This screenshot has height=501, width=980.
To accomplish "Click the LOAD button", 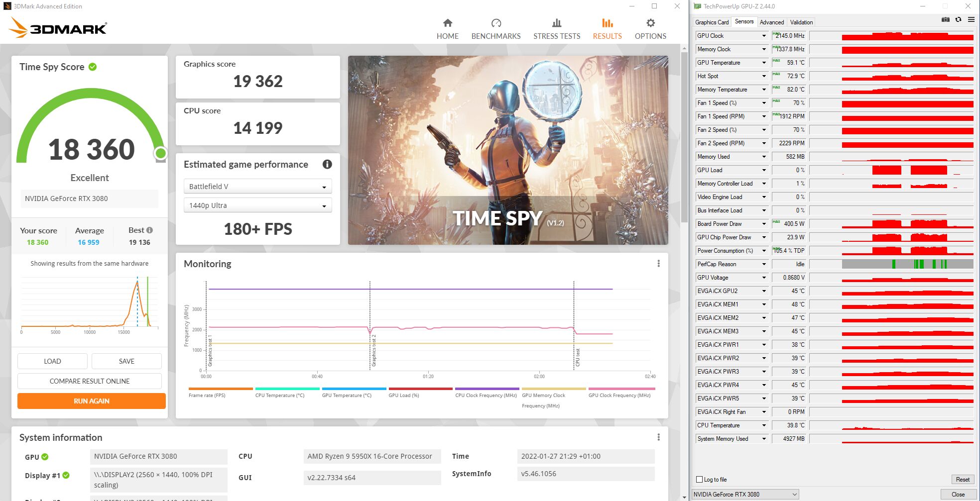I will 52,361.
